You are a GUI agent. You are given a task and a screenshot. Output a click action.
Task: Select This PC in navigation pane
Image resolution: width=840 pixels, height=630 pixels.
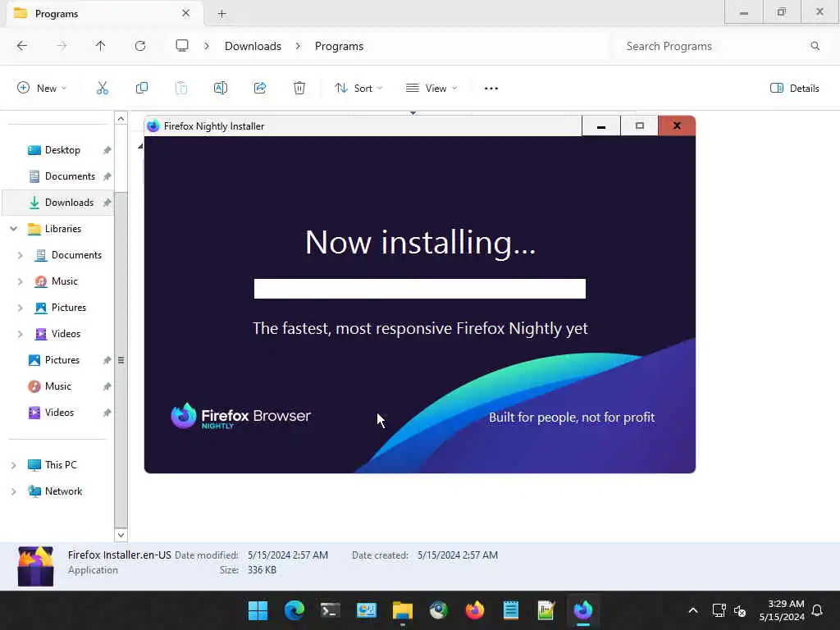point(61,466)
